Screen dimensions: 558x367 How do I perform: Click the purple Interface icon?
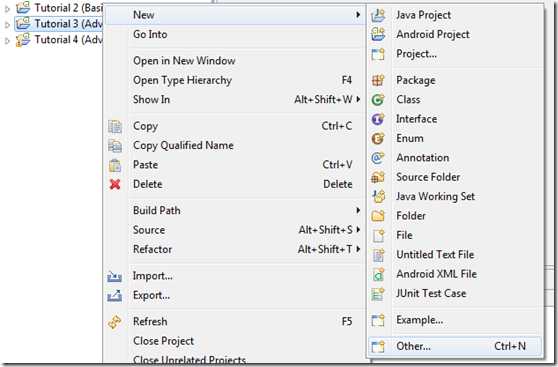tap(378, 119)
